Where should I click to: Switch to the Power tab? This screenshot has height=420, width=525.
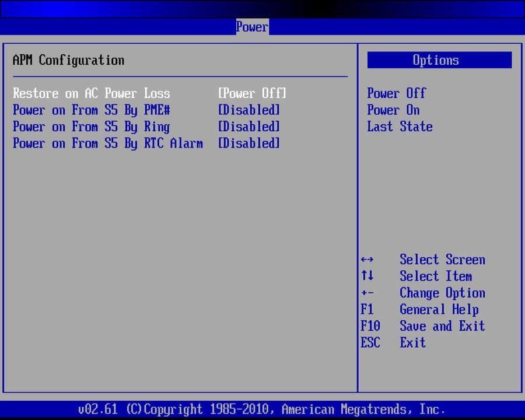click(252, 27)
